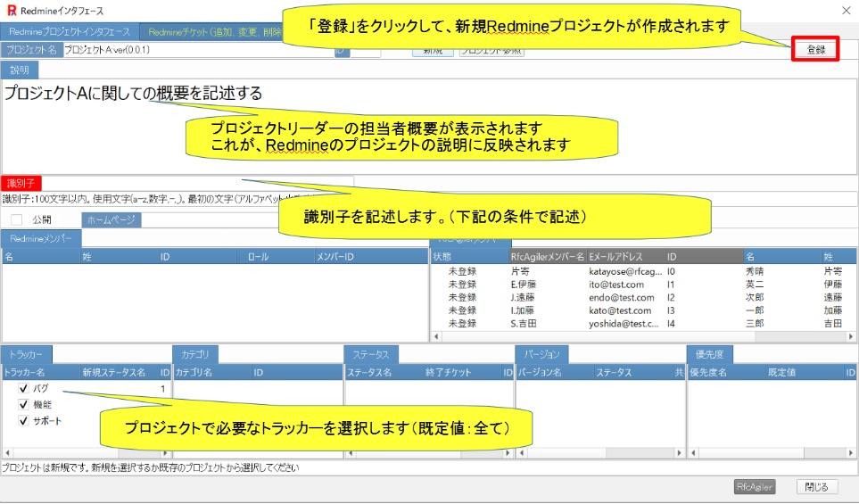Image resolution: width=859 pixels, height=504 pixels.
Task: Click the メンバーID column header
Action: click(371, 256)
